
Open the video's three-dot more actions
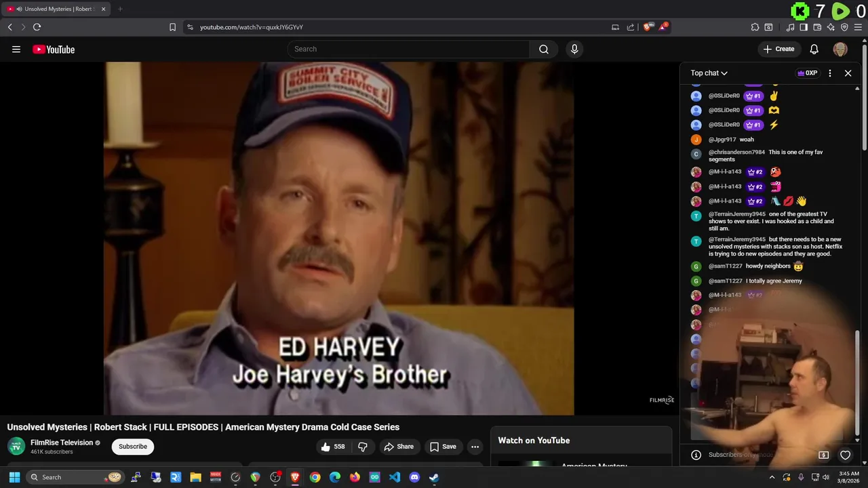pos(475,447)
